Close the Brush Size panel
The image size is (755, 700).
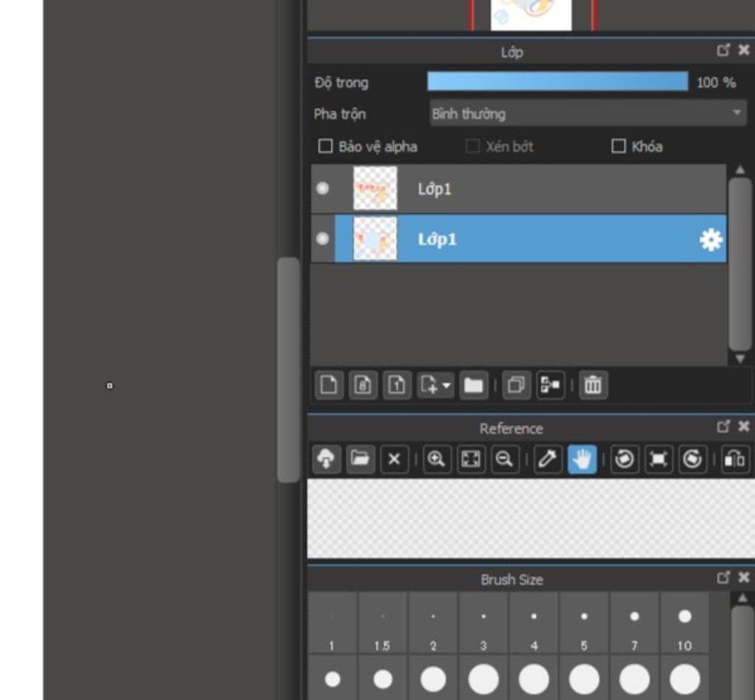pyautogui.click(x=744, y=578)
